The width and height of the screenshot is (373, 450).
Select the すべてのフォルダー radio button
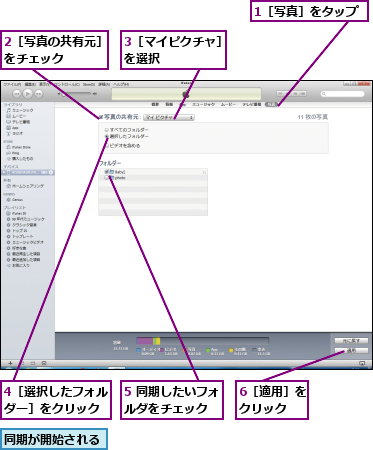point(106,130)
